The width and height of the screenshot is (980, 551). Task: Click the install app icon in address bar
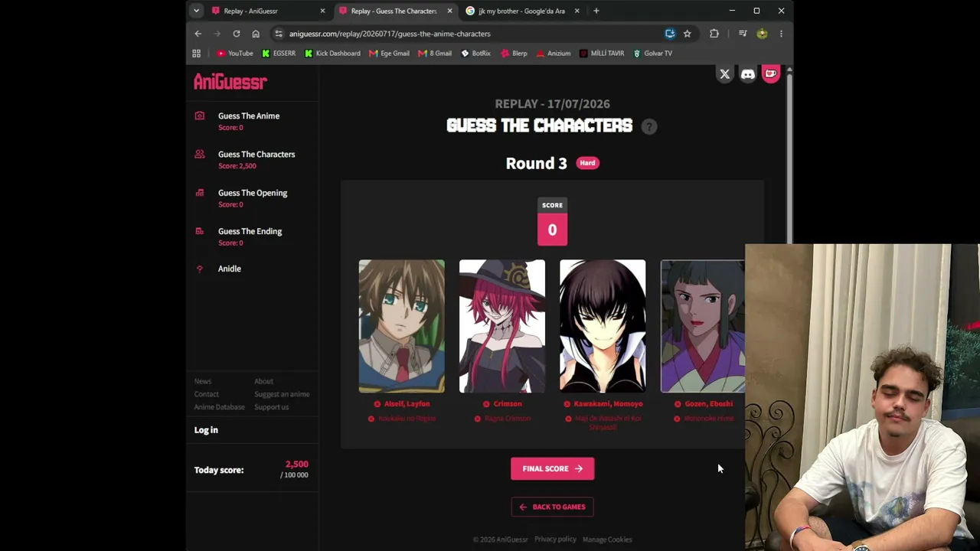[670, 34]
